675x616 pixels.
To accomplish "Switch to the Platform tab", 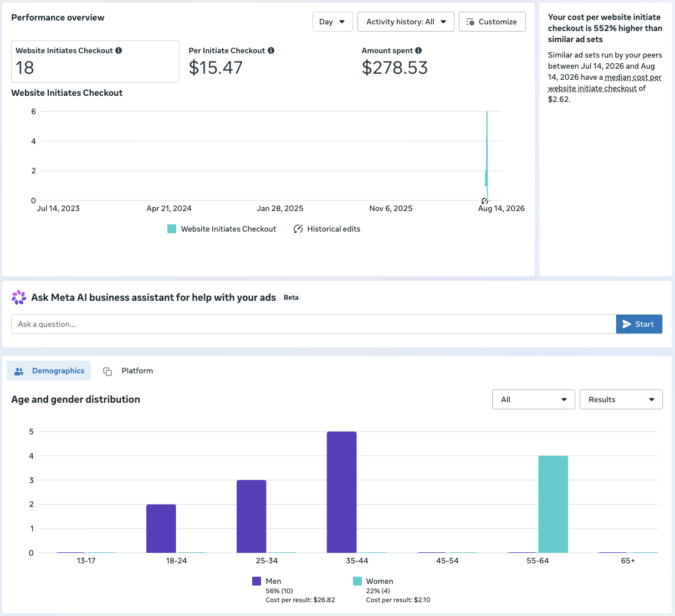I will (x=129, y=371).
